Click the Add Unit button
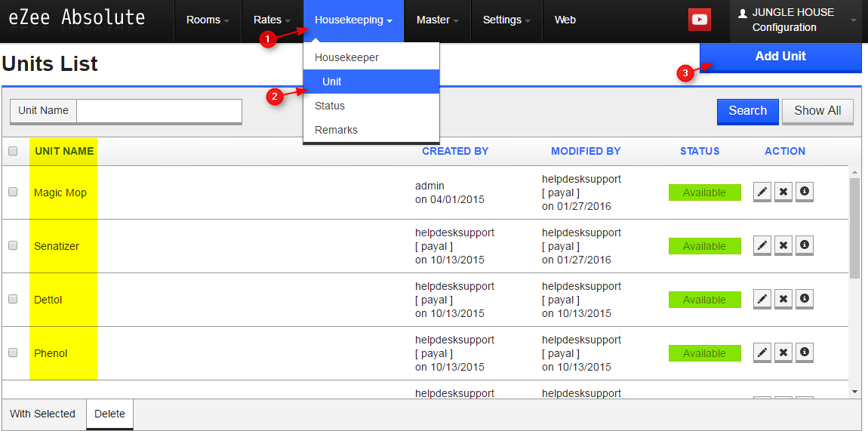The image size is (868, 431). [x=780, y=57]
